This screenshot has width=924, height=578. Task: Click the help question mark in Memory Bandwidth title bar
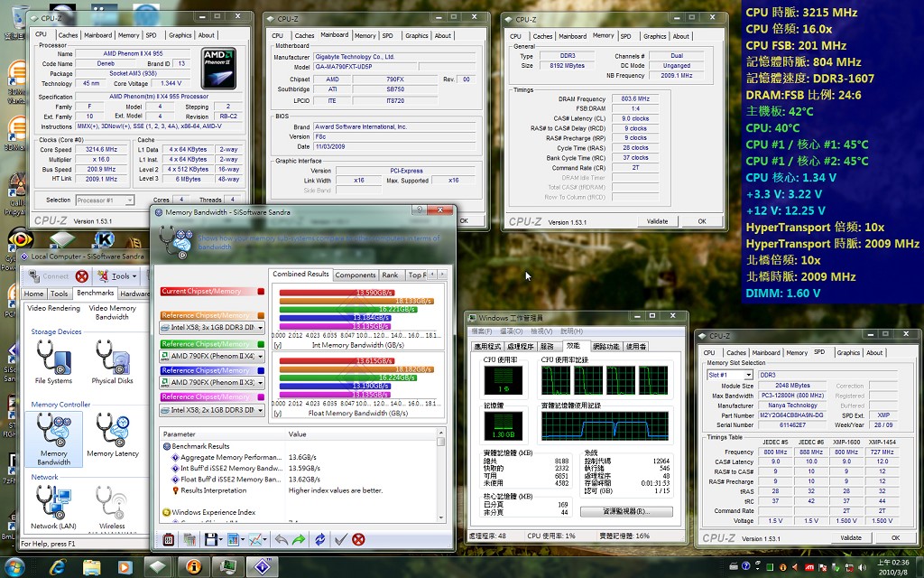pos(420,210)
